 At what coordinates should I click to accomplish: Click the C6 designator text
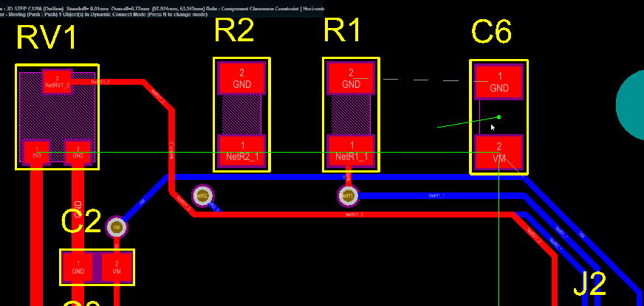pos(491,32)
